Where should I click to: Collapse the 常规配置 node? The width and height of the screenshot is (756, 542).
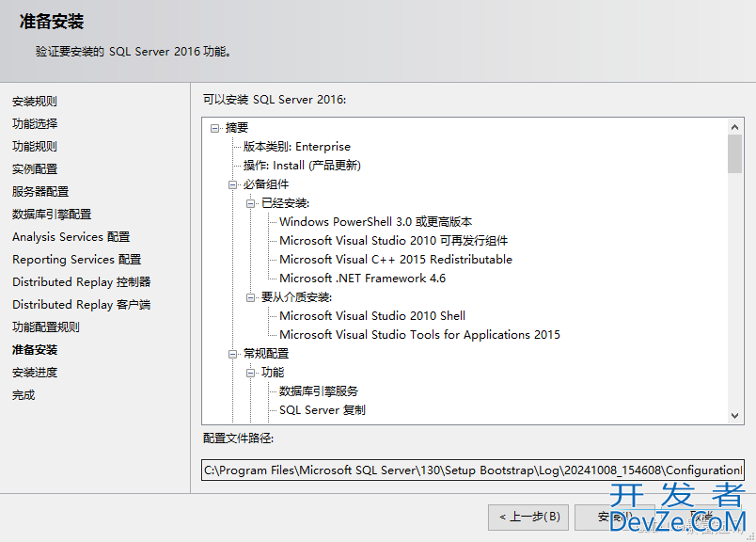pos(233,354)
